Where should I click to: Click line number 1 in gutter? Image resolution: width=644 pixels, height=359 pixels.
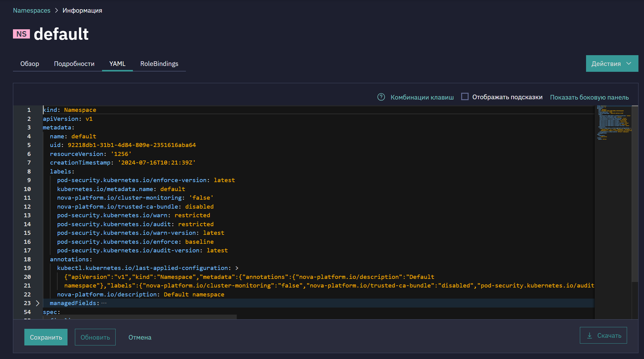coord(29,110)
